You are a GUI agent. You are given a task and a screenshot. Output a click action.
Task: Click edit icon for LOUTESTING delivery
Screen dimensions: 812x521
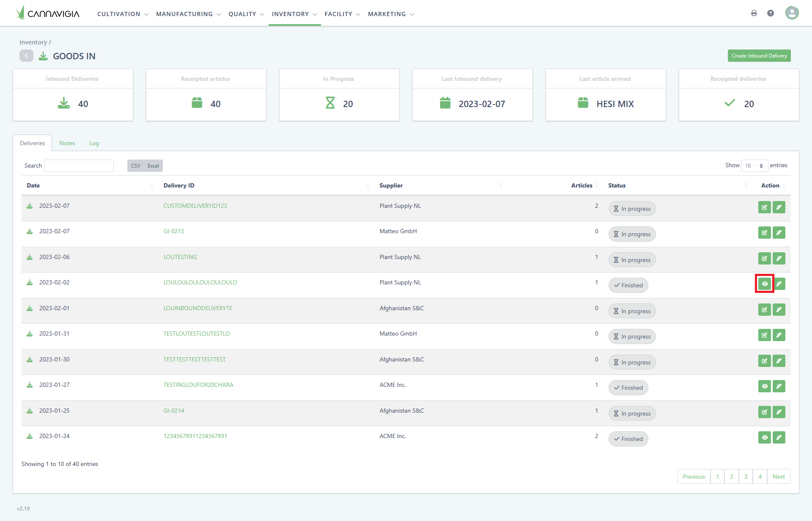click(x=764, y=259)
